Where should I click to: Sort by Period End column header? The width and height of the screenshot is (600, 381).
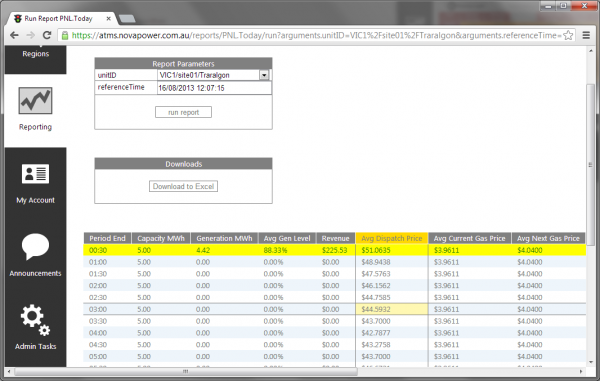108,238
